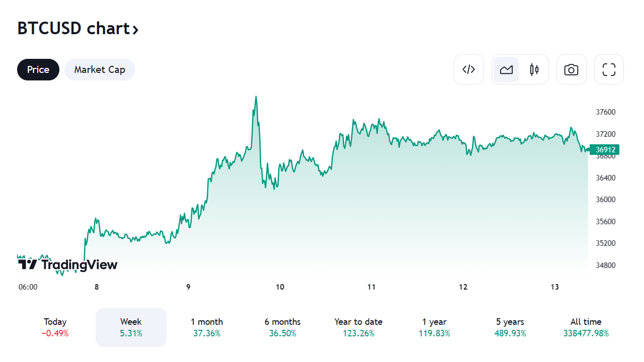Click the date 10 axis marker
Image resolution: width=644 pixels, height=362 pixels.
click(x=280, y=287)
